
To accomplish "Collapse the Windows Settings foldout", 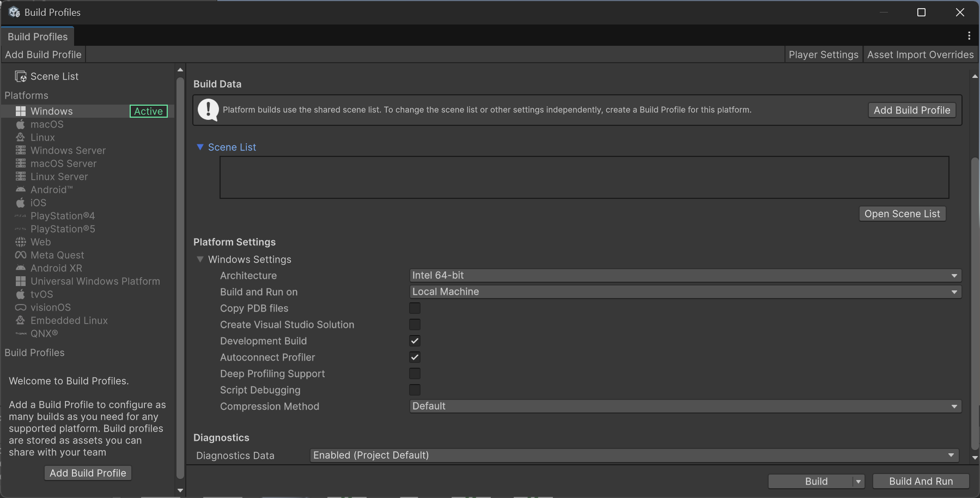I will coord(200,259).
